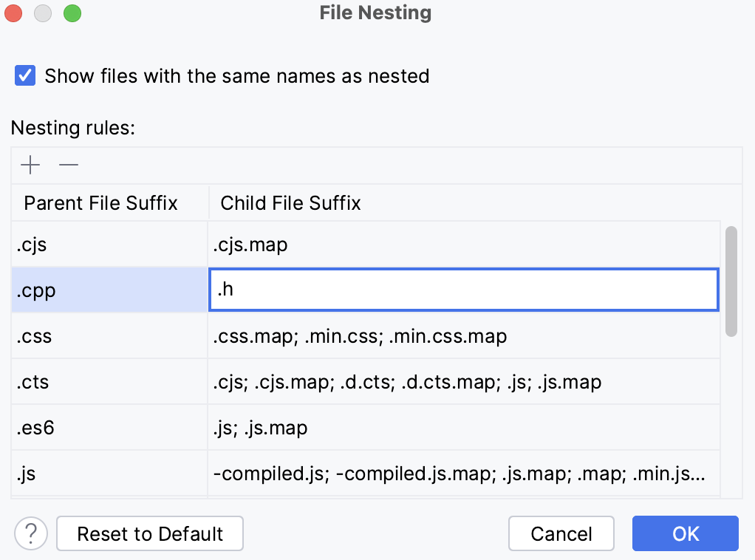The width and height of the screenshot is (755, 560).
Task: Confirm changes with OK button
Action: pos(685,533)
